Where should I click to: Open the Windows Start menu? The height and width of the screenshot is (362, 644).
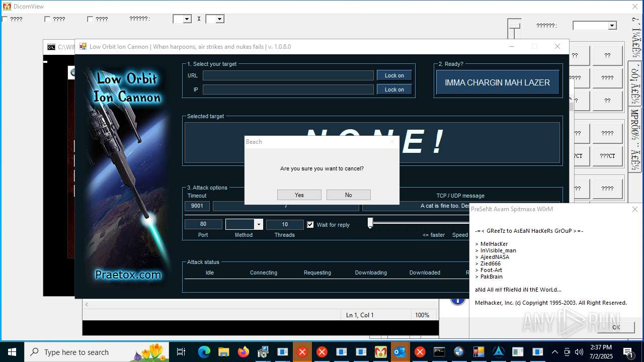pos(12,352)
